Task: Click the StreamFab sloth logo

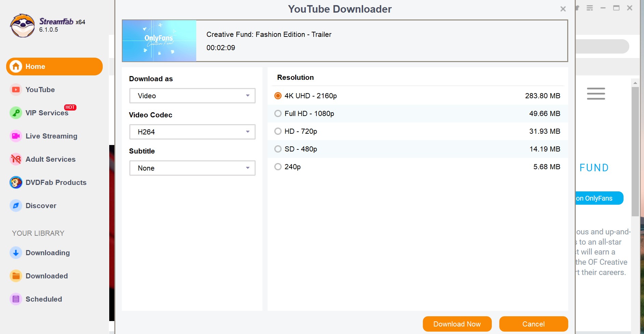Action: [x=22, y=26]
